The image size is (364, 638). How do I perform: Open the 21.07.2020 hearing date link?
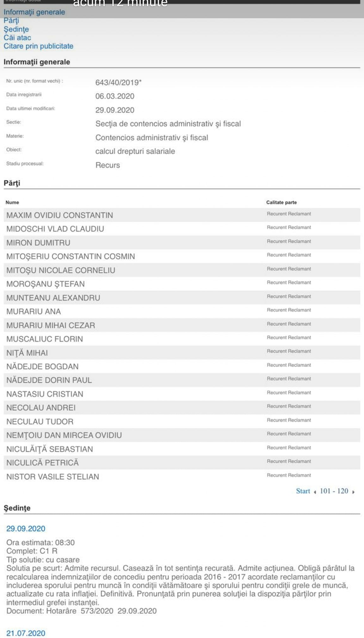(x=26, y=633)
